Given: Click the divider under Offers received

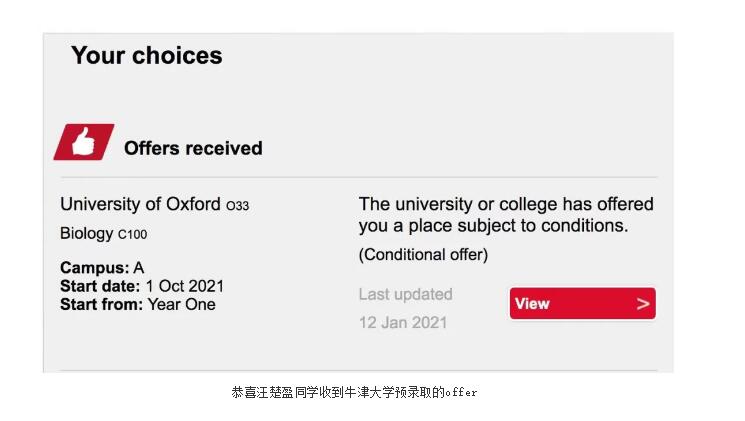Looking at the screenshot, I should [x=359, y=177].
